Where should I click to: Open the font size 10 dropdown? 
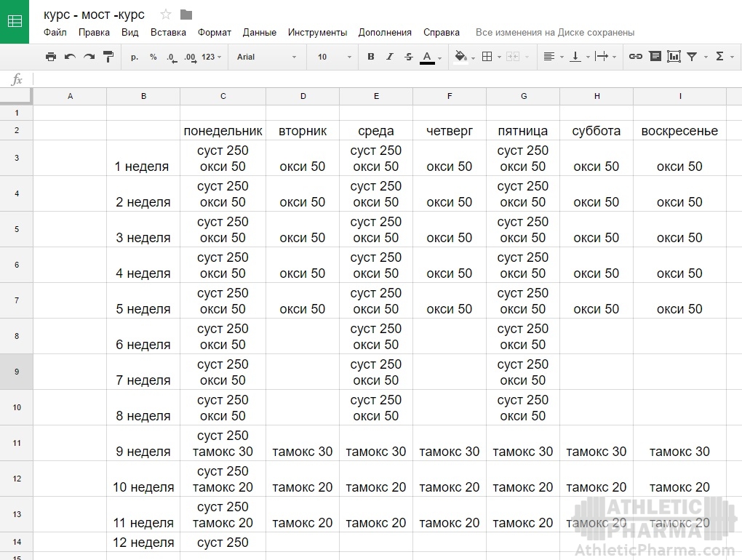point(333,57)
